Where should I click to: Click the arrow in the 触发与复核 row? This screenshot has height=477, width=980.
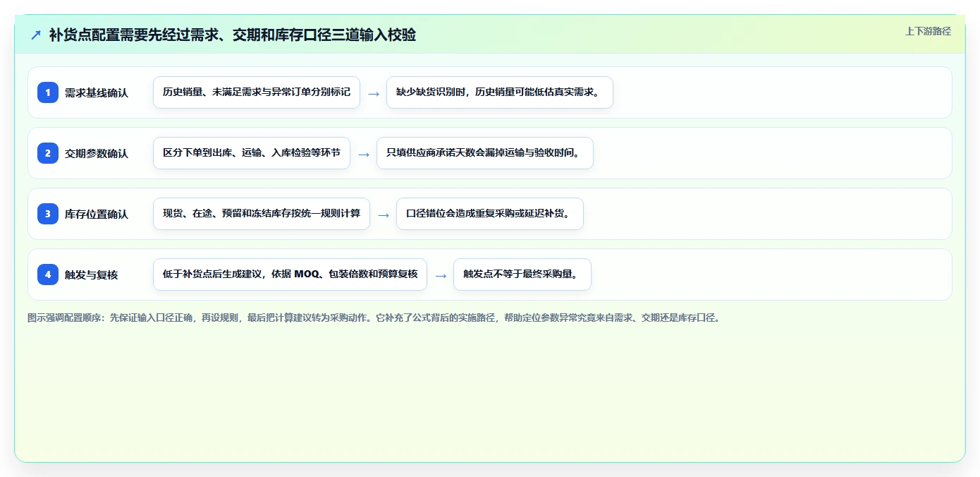coord(441,275)
